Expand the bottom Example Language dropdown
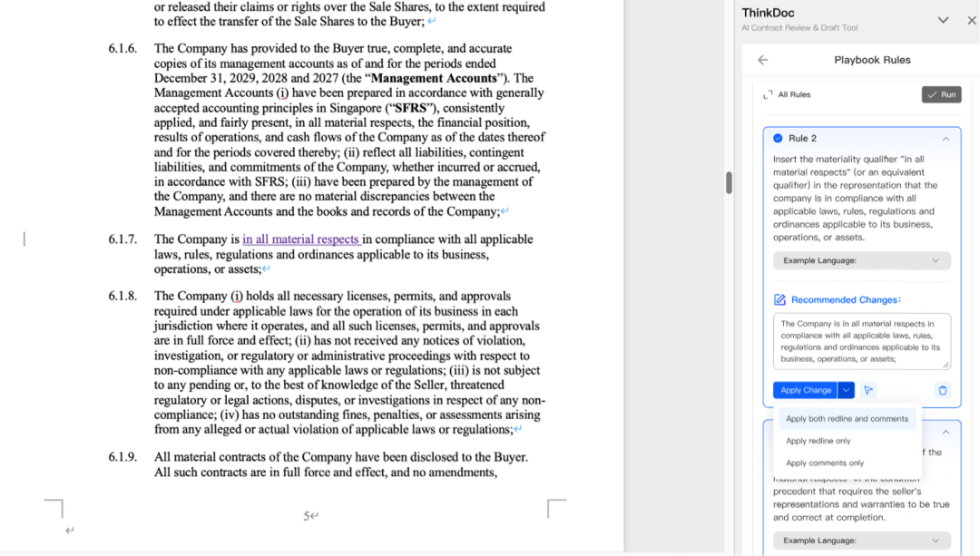 861,541
